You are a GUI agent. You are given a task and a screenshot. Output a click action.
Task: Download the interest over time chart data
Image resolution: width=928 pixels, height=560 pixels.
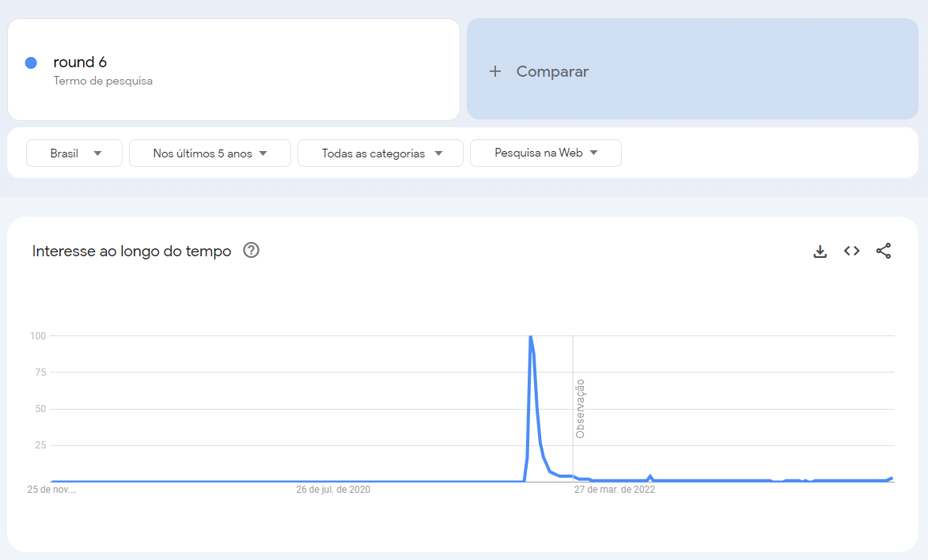coord(820,251)
